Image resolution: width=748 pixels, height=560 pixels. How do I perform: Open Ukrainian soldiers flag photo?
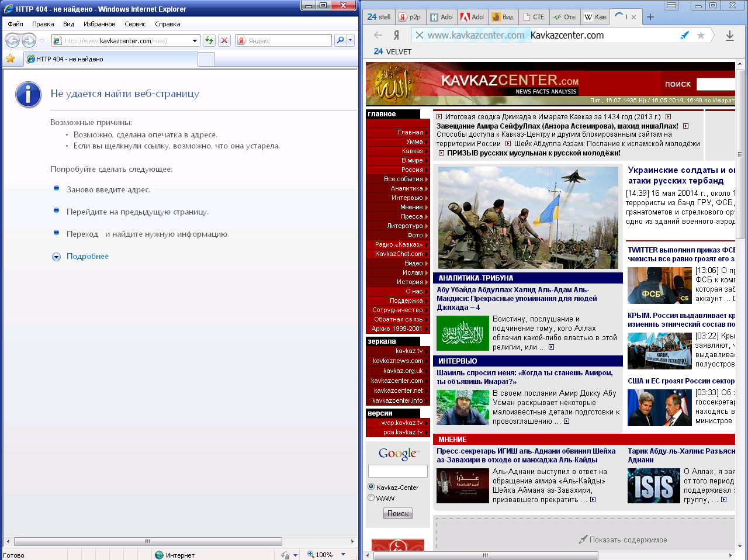[528, 217]
